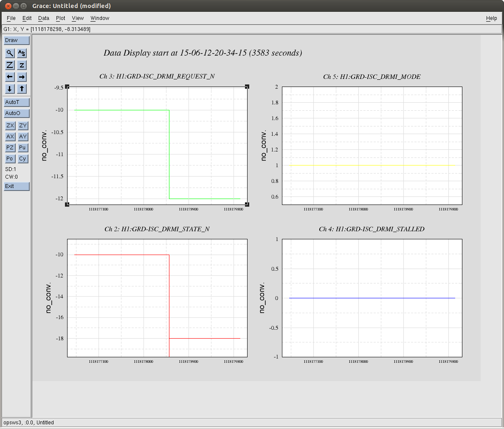504x429 pixels.
Task: Open the View menu
Action: coord(78,18)
